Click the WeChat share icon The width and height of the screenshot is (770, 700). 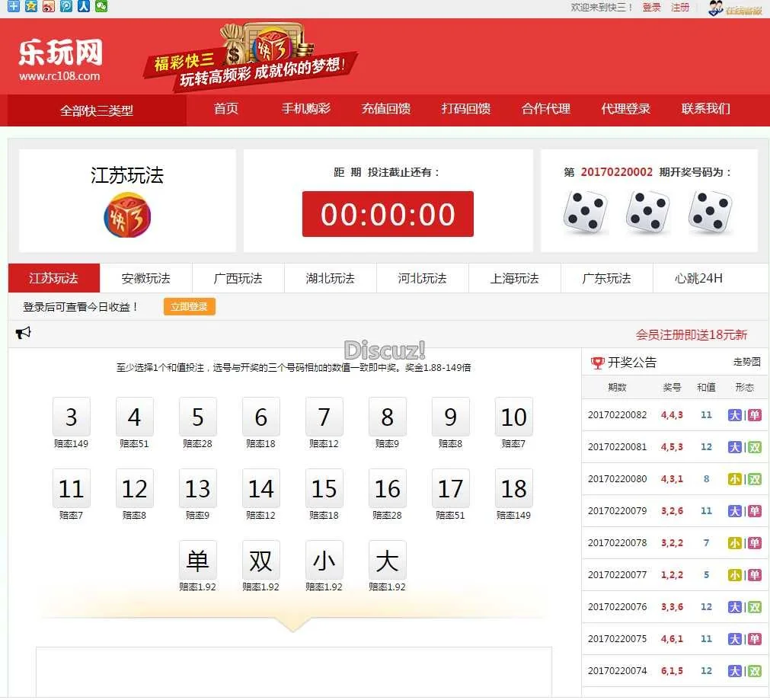pyautogui.click(x=101, y=6)
